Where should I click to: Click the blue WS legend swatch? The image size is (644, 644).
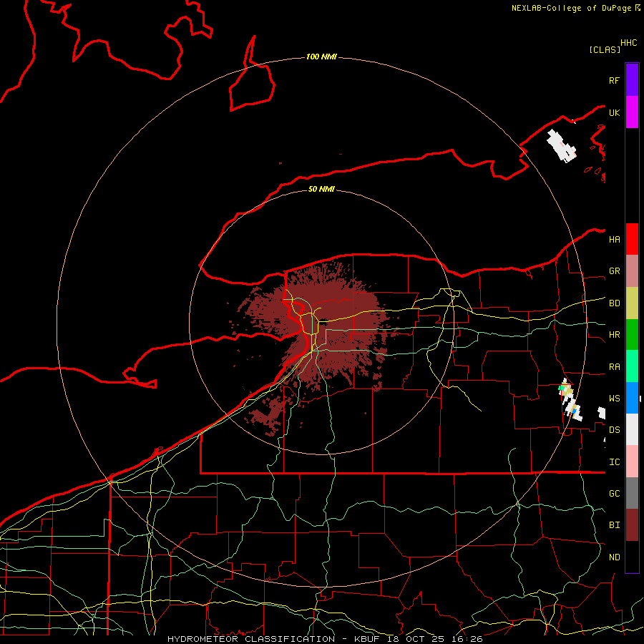pos(632,398)
